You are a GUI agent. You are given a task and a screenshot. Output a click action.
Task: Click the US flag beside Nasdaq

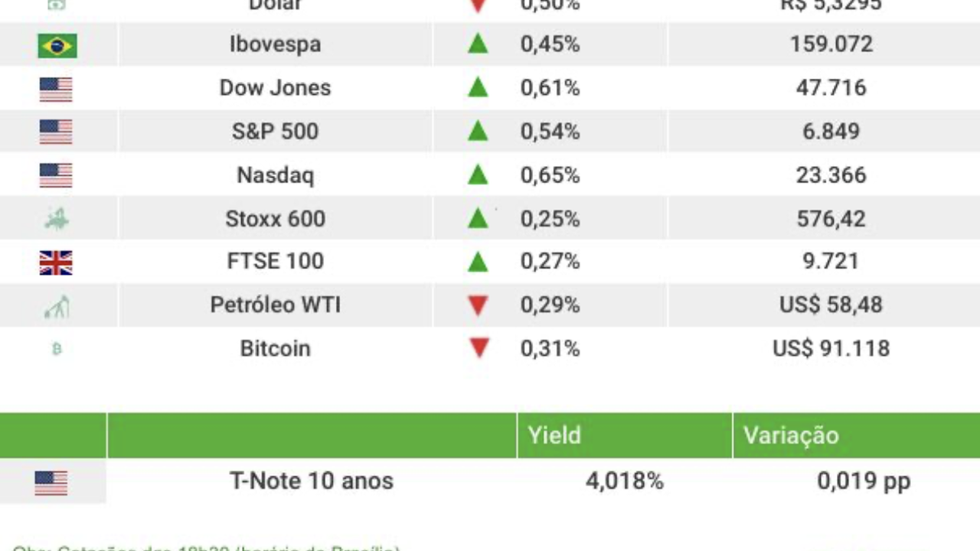click(x=56, y=175)
